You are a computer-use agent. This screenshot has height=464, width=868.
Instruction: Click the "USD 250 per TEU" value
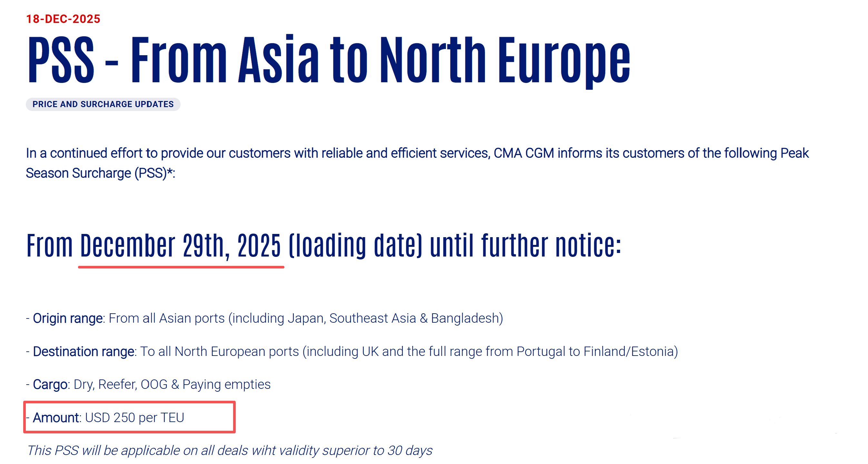point(134,418)
